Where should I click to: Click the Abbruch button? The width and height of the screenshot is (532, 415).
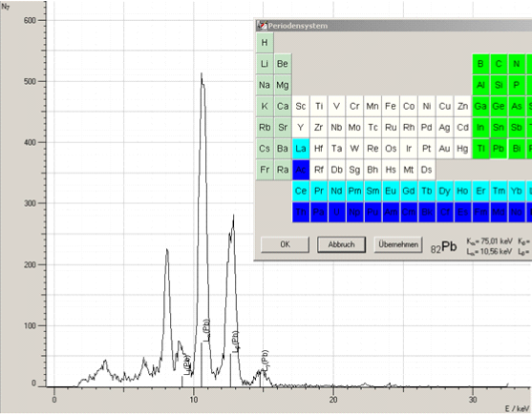tap(341, 244)
